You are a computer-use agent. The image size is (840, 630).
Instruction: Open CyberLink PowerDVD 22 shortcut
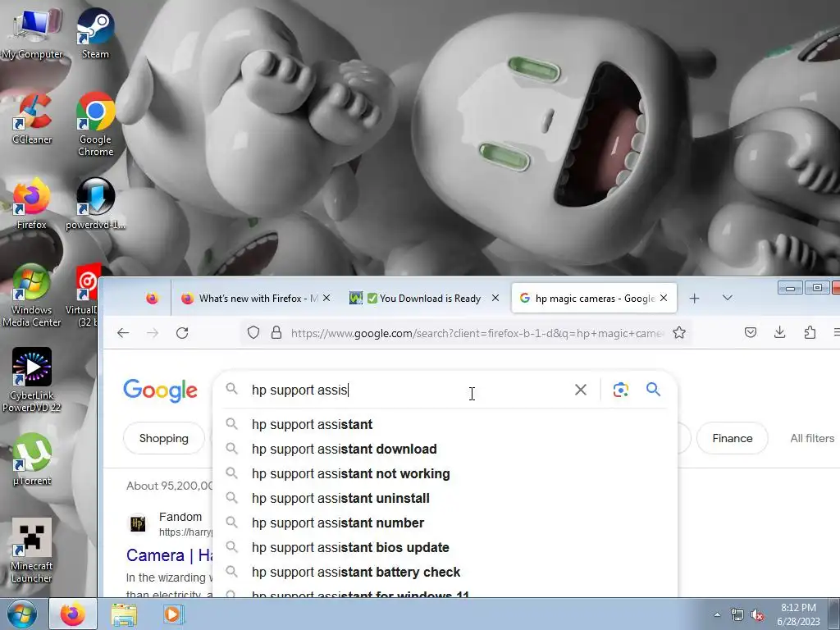32,381
